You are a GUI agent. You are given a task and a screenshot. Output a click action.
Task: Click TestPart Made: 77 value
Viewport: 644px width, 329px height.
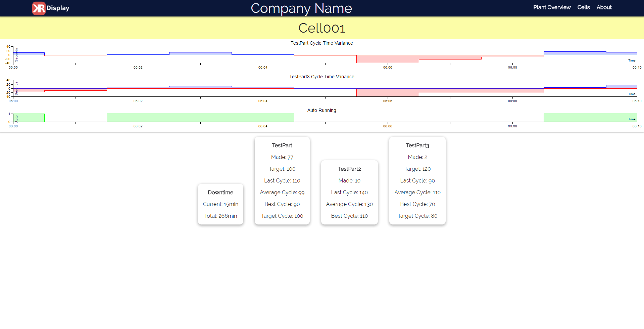[x=282, y=157]
